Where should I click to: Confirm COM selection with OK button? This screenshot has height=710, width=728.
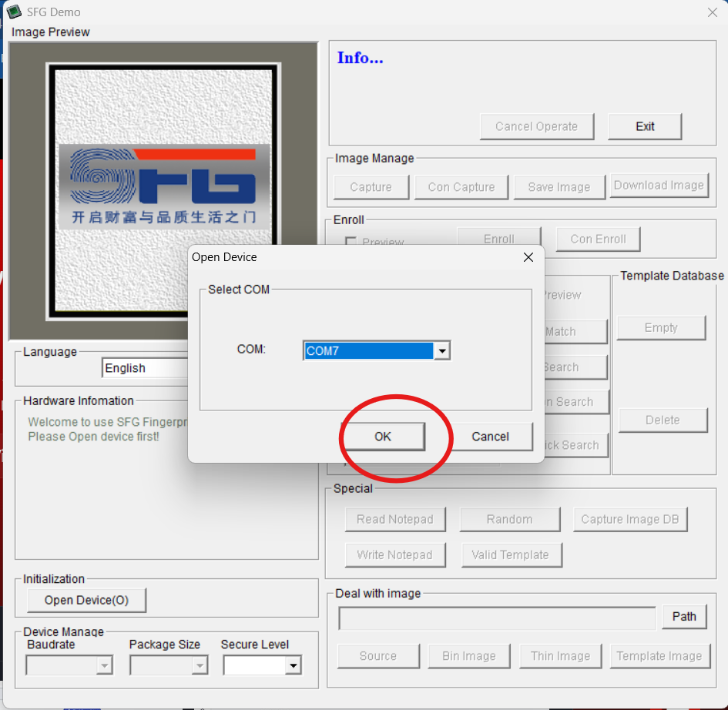[x=383, y=436]
